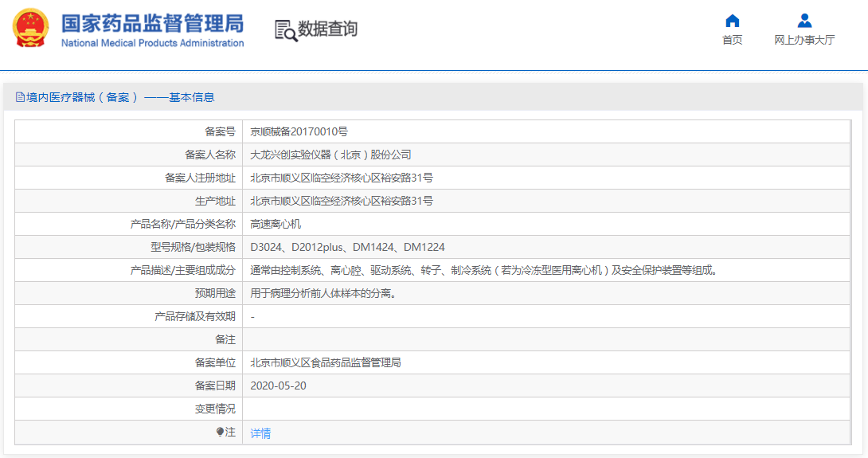The image size is (868, 458).
Task: Click National Medical Products Administration text
Action: pos(152,43)
